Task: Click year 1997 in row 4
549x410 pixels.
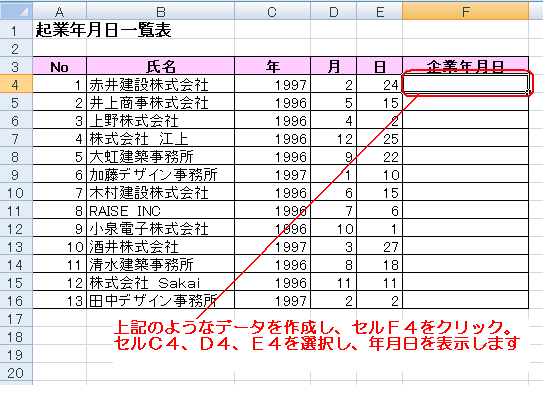Action: [272, 84]
